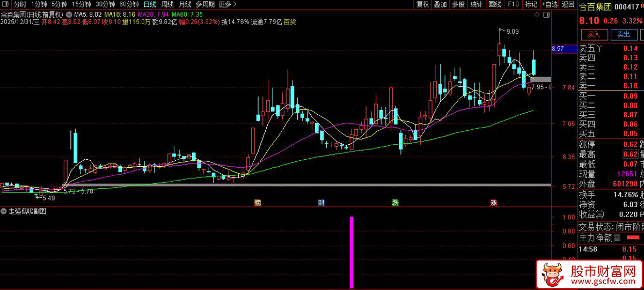The width and height of the screenshot is (644, 290).
Task: Click the 榜 marker on the timeline
Action: coord(258,203)
